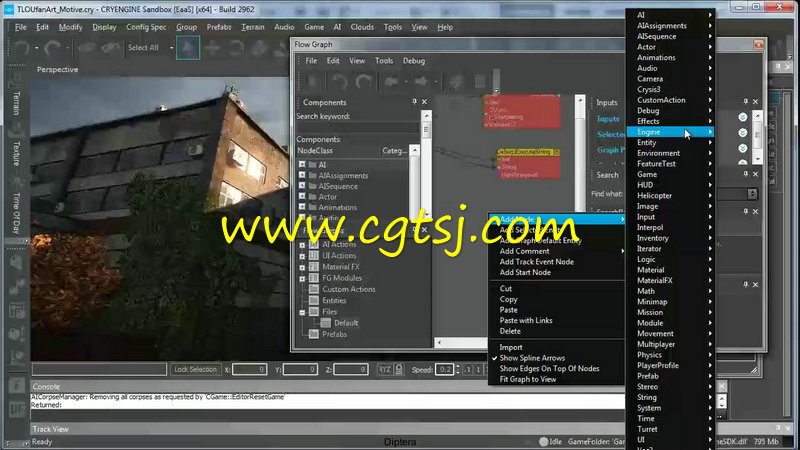The image size is (800, 450).
Task: Click the lock icon next to XYZ
Action: [399, 369]
